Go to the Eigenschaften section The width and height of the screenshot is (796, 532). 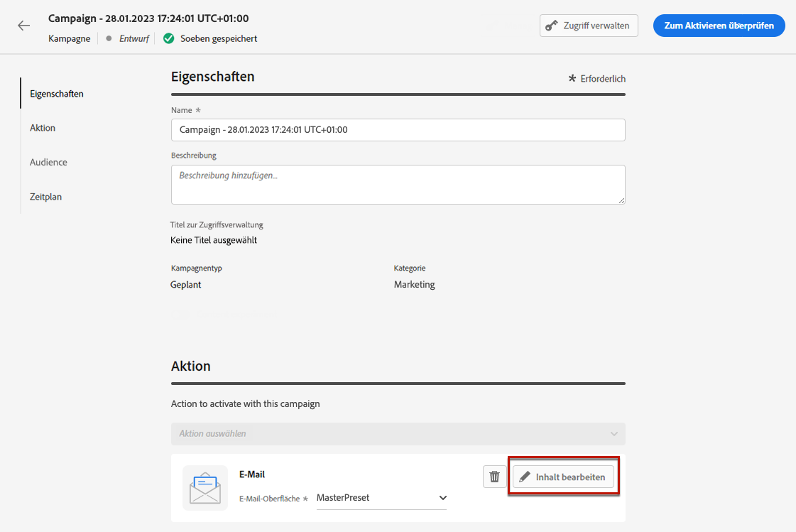pos(57,94)
